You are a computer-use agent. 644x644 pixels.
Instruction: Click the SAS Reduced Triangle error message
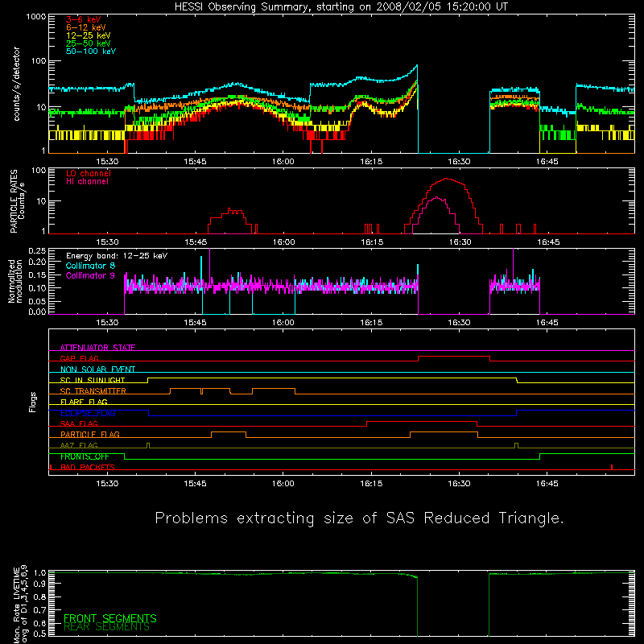[359, 518]
